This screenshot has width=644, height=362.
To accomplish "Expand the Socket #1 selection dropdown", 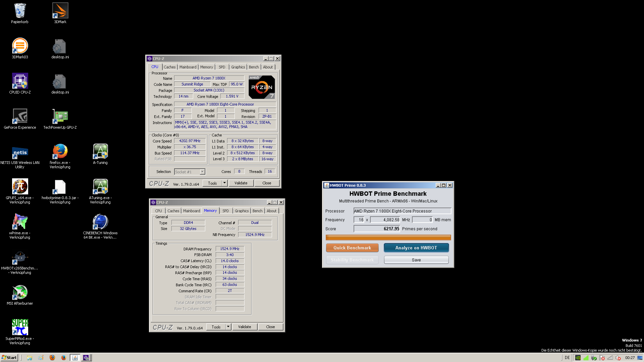I will pyautogui.click(x=202, y=172).
